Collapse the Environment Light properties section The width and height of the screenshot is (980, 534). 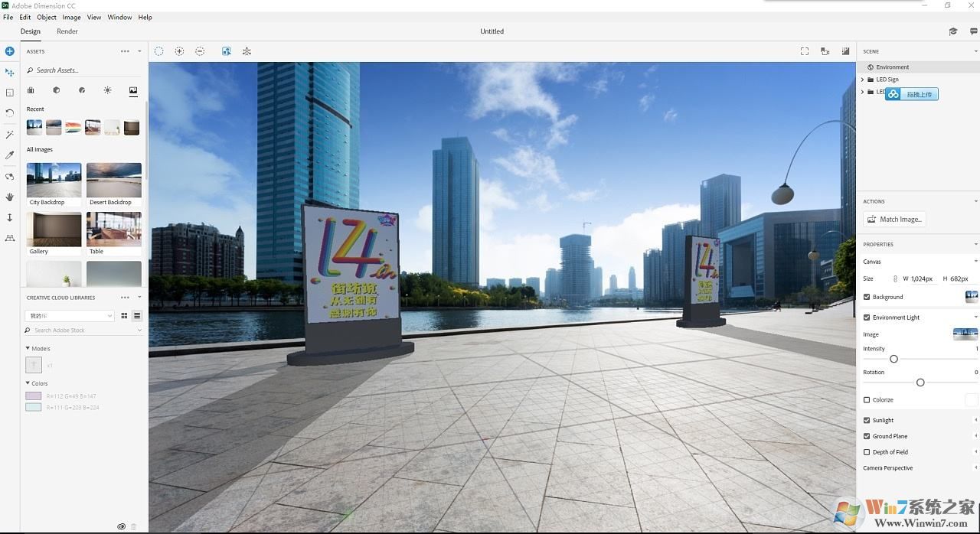pyautogui.click(x=975, y=317)
